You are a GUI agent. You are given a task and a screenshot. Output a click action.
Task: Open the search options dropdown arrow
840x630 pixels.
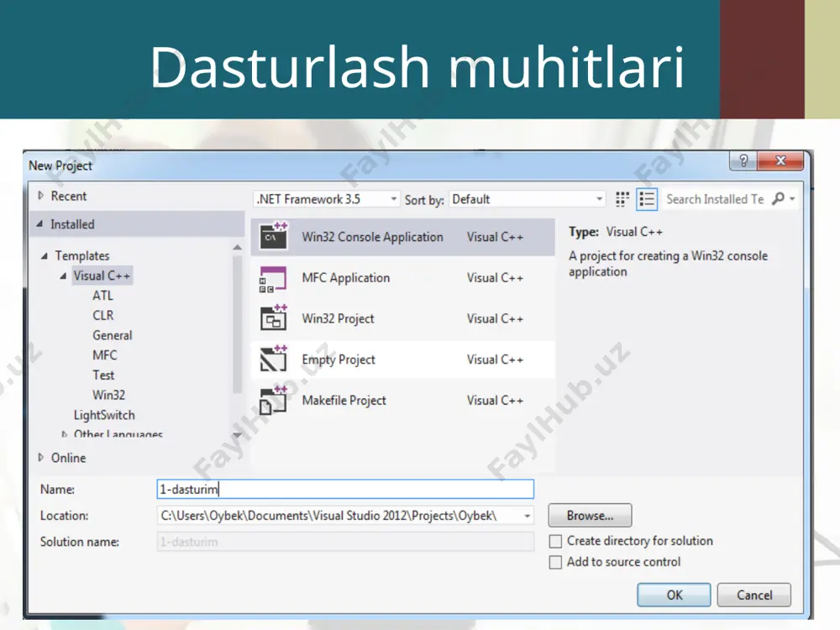[792, 199]
